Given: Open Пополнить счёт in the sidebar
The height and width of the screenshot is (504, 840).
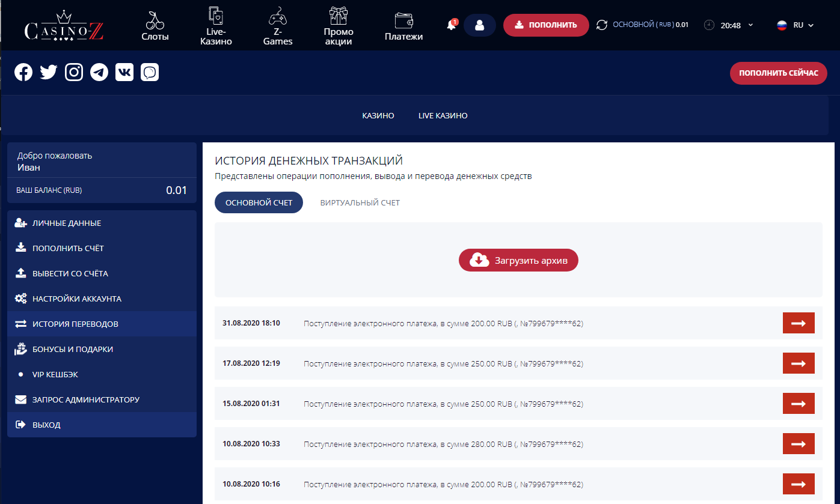Looking at the screenshot, I should 102,248.
